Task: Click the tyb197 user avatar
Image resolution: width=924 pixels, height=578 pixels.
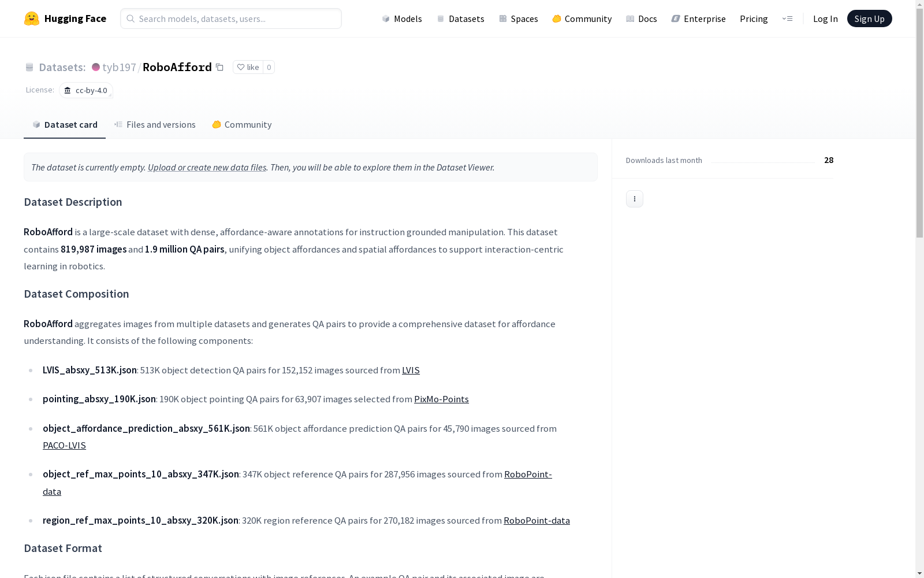Action: click(96, 67)
